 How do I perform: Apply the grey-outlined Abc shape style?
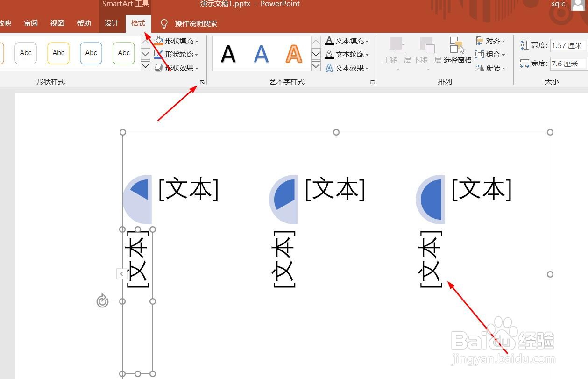pos(26,53)
